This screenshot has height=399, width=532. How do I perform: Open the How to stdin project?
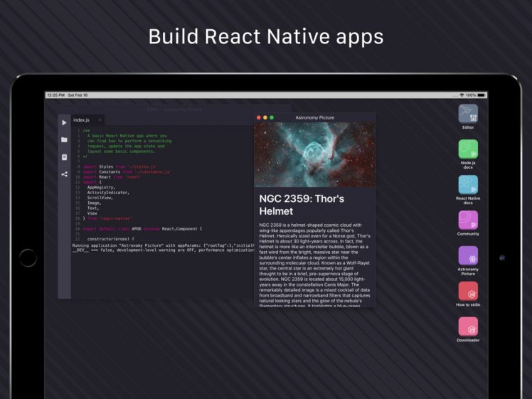point(468,291)
